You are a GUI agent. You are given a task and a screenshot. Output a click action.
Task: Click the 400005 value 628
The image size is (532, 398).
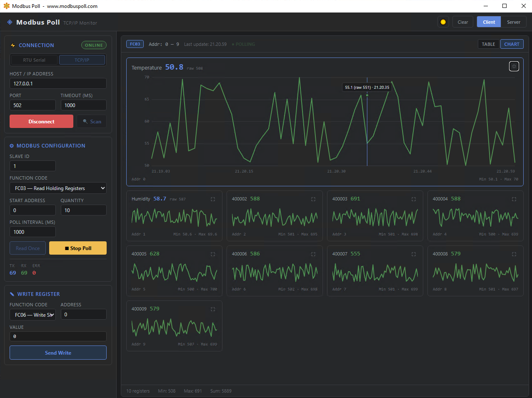point(155,254)
